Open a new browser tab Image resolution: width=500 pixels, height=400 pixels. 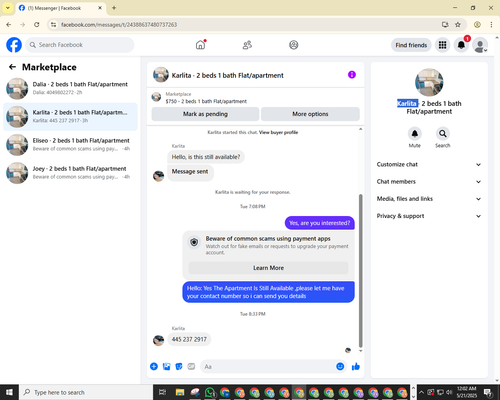(114, 8)
